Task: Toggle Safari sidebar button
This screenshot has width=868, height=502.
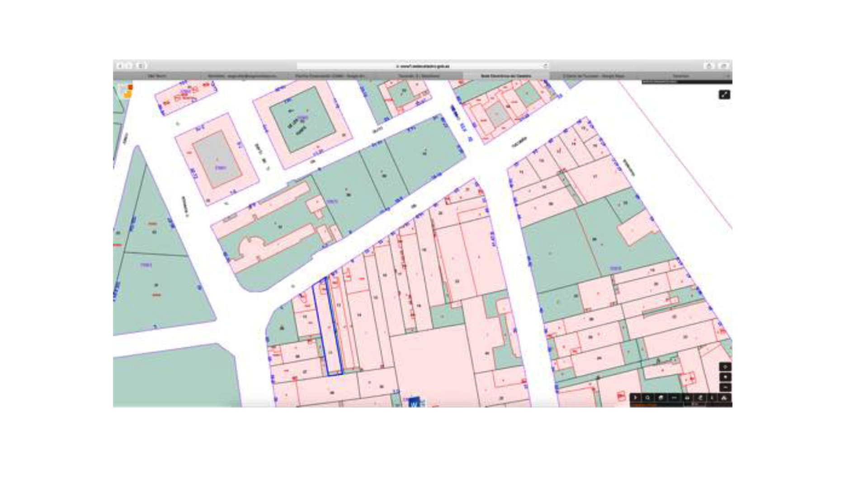Action: (x=141, y=66)
